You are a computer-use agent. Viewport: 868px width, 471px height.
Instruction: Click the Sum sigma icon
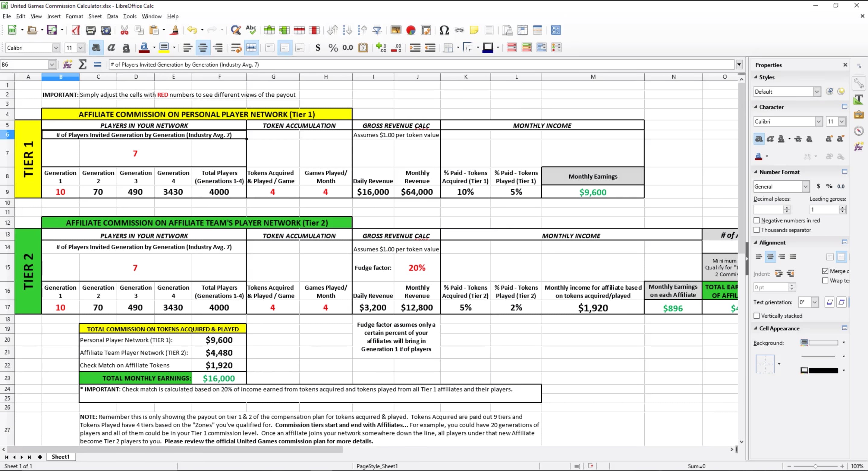click(x=83, y=64)
